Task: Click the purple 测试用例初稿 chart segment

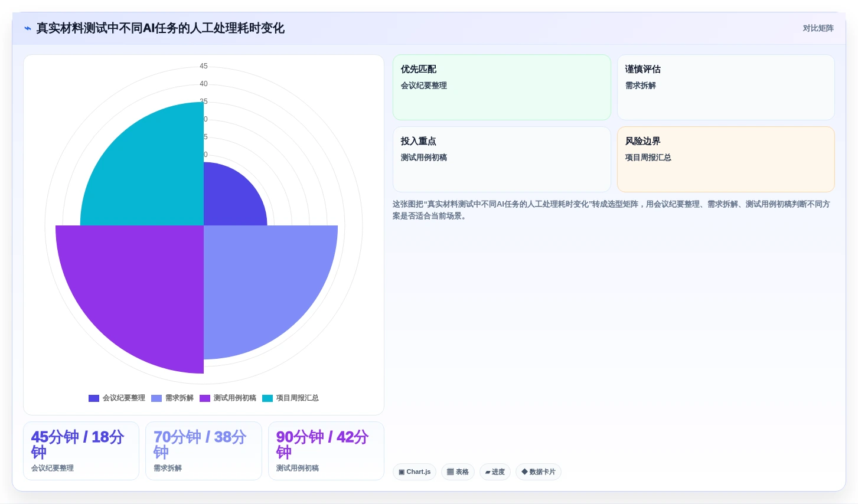Action: click(x=142, y=289)
